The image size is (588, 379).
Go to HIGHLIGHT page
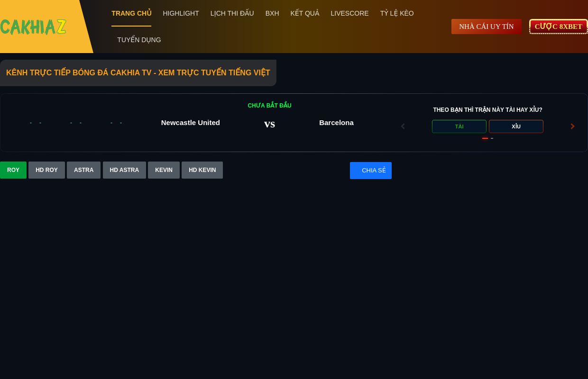[x=181, y=13]
